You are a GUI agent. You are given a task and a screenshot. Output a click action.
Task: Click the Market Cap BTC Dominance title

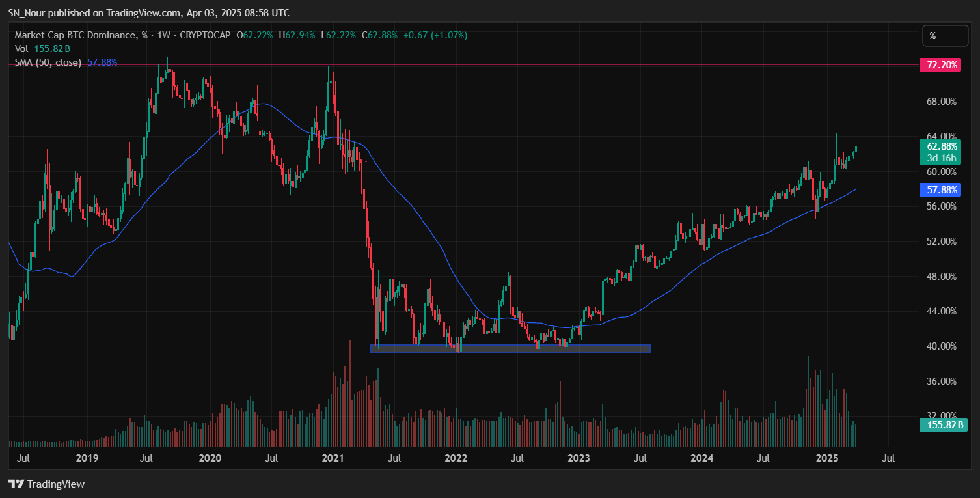[x=77, y=35]
